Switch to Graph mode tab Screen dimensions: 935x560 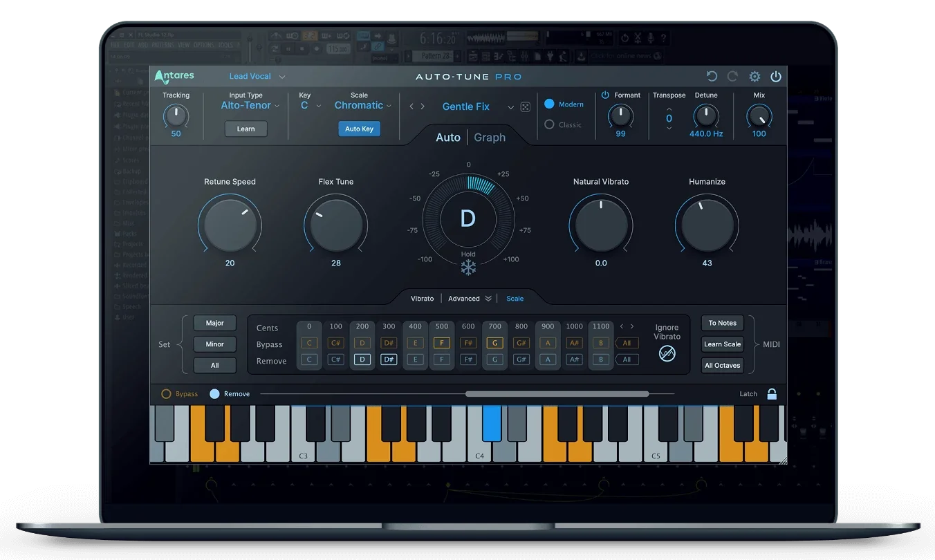point(490,138)
